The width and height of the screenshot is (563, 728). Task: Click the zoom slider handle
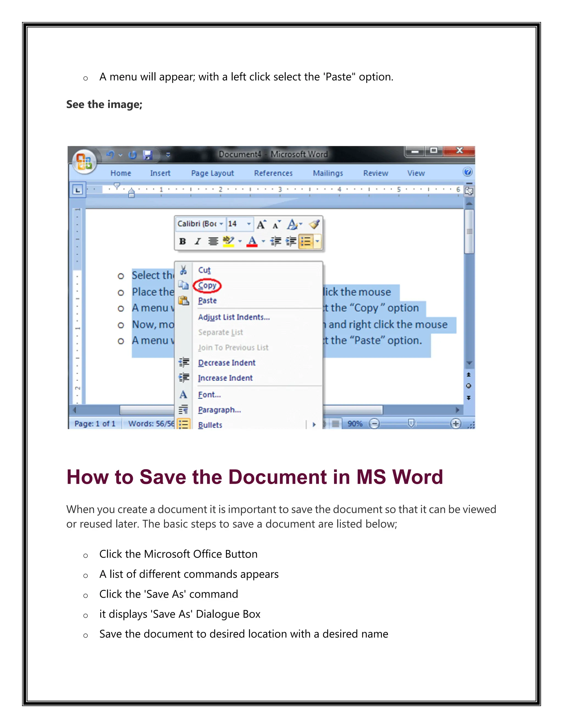pyautogui.click(x=411, y=424)
